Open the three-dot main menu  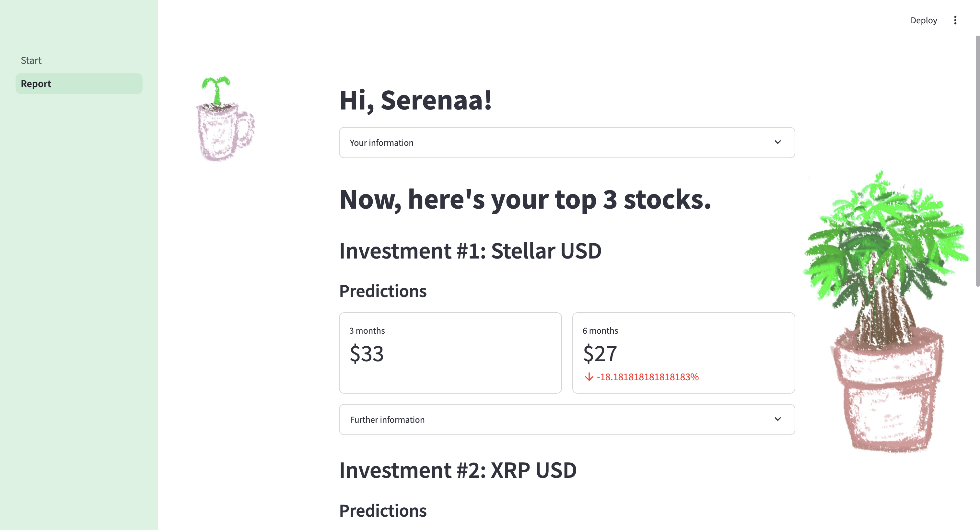[955, 20]
